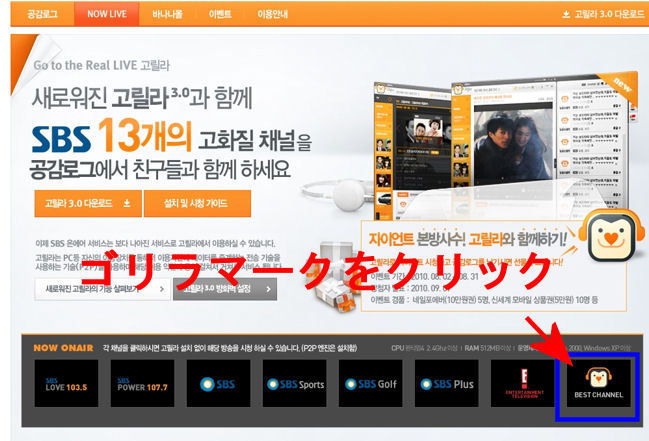Click the gorilla BEST CHANNEL tile

599,383
